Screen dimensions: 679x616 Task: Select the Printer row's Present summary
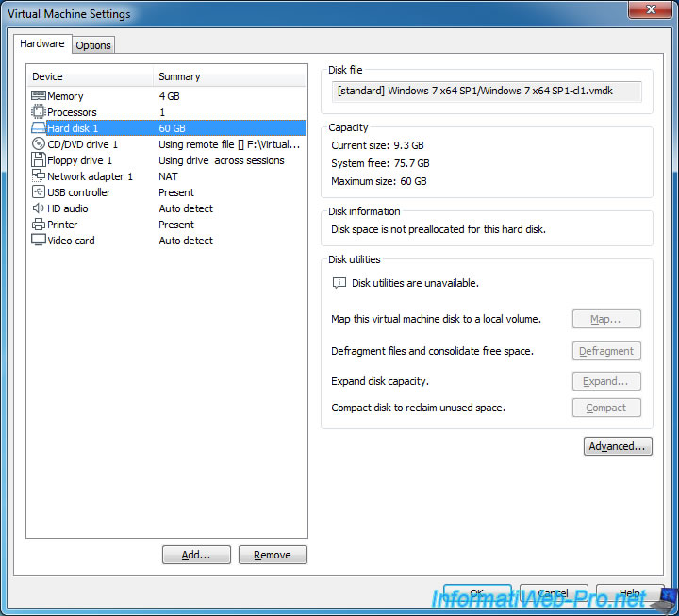point(176,225)
